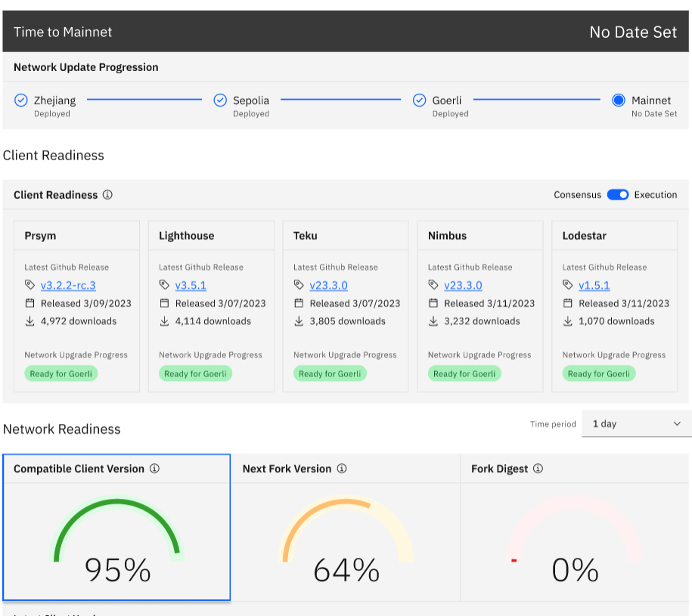Switch to the Fork Digest tab

(x=575, y=527)
